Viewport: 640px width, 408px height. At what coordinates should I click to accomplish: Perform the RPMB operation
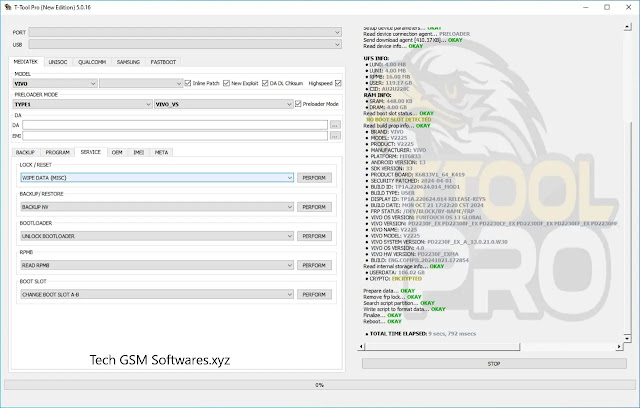[314, 265]
